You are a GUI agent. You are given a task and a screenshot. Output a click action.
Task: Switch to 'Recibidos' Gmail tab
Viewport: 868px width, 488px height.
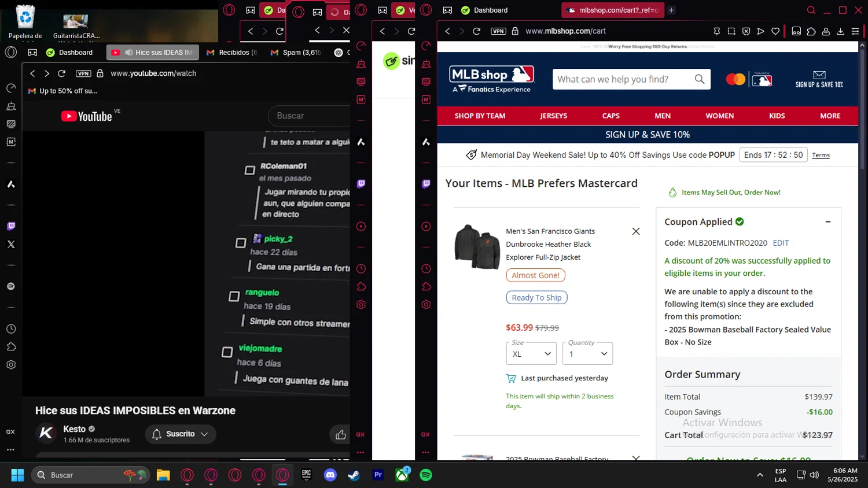(x=231, y=52)
